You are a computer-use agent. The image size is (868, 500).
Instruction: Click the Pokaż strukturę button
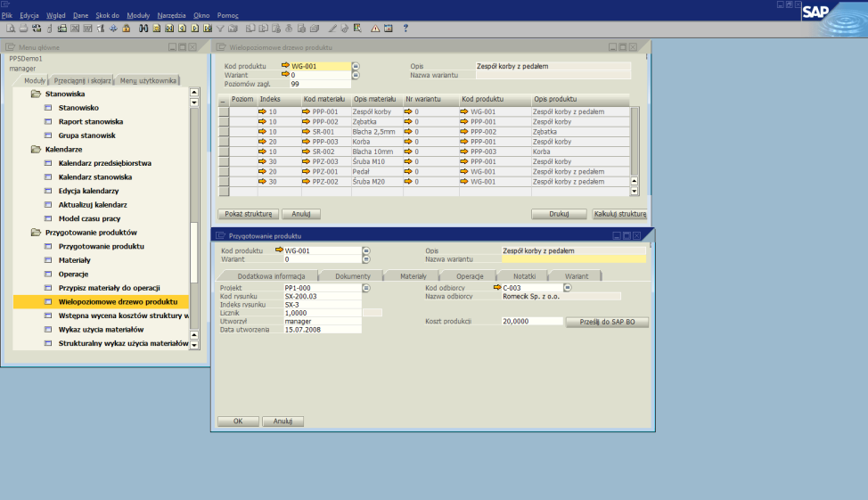[x=248, y=214]
